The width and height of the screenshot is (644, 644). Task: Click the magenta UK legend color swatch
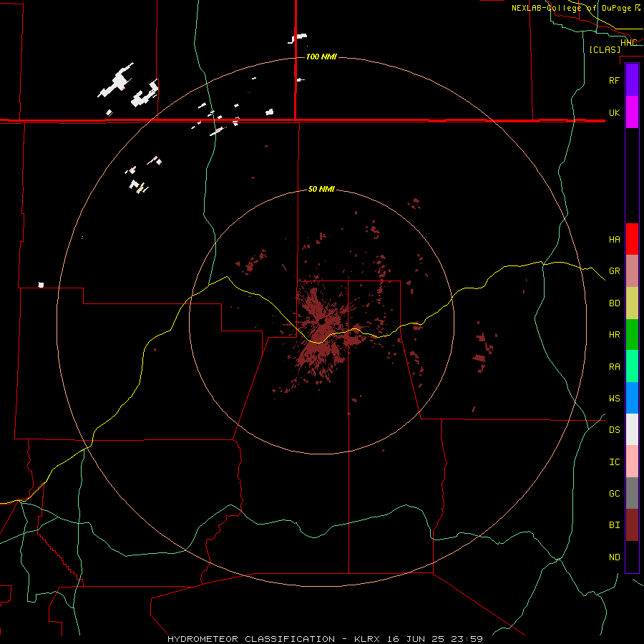point(632,112)
